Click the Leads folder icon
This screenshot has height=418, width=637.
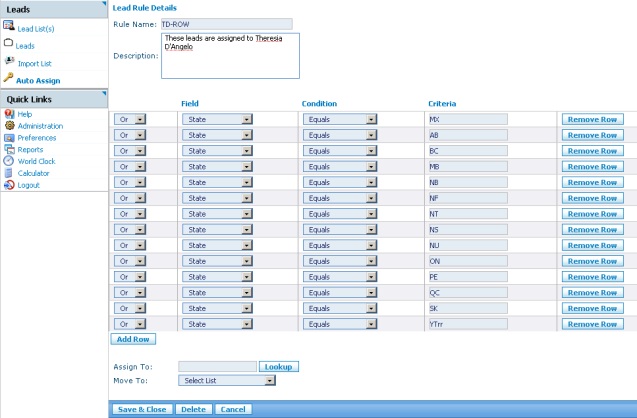8,43
